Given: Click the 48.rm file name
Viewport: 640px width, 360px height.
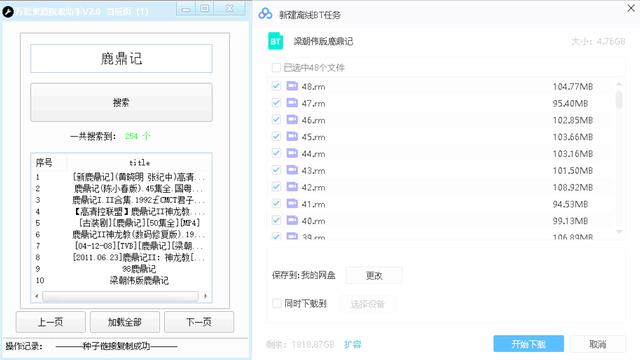Looking at the screenshot, I should (313, 87).
